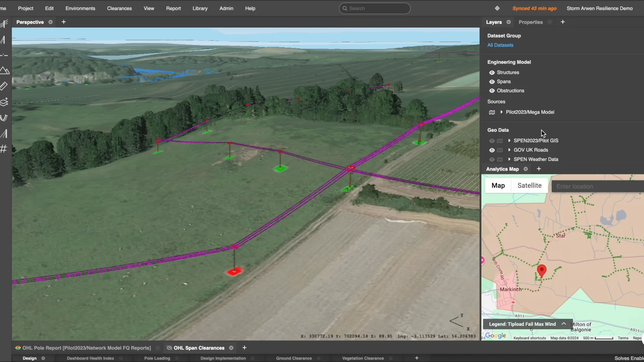Screen dimensions: 644x362
Task: Hide the GOV UK Roads layer
Action: point(492,150)
